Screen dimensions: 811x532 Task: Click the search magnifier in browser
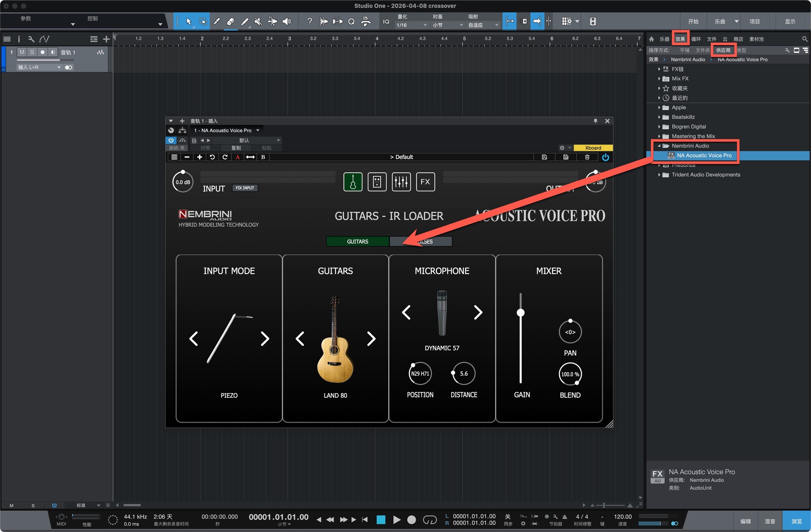click(x=804, y=39)
